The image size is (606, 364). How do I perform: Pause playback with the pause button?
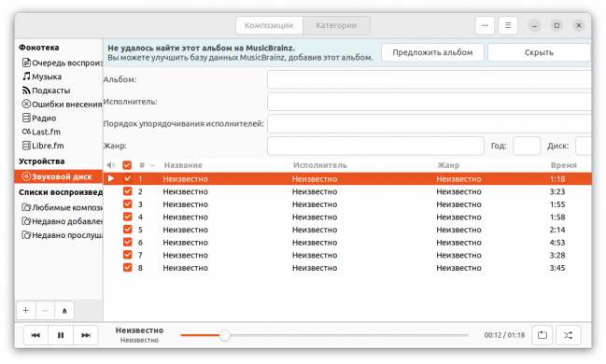(61, 335)
